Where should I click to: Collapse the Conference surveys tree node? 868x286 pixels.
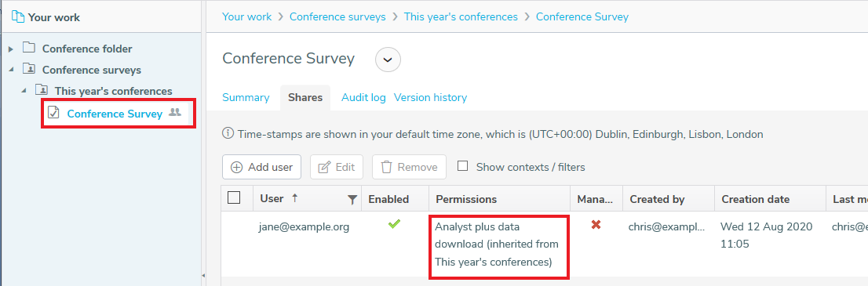point(11,70)
